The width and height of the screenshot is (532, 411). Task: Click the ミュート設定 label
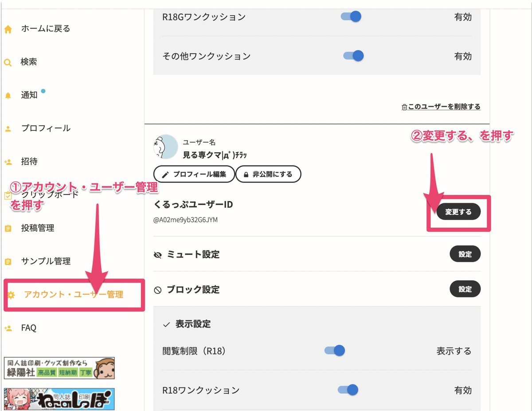[x=193, y=254]
